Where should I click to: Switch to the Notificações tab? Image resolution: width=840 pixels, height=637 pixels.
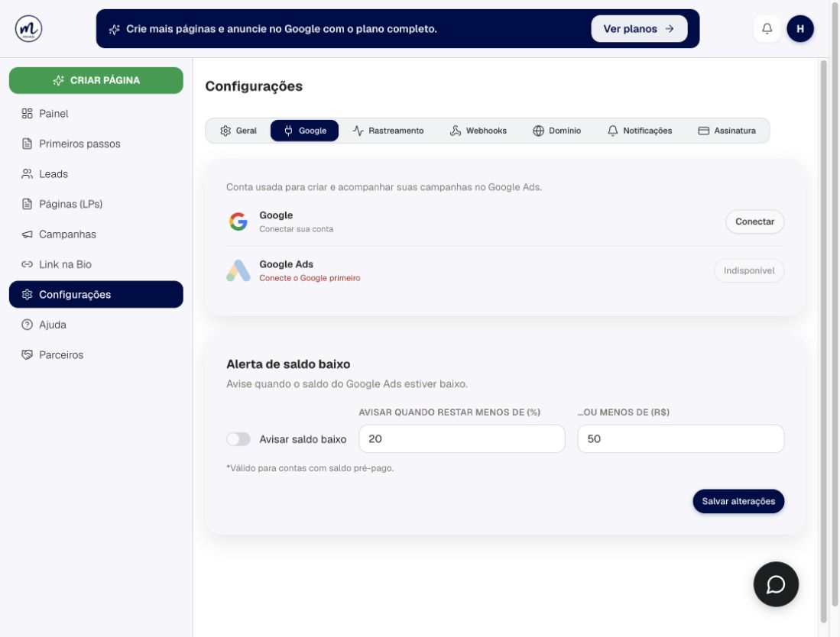[640, 131]
